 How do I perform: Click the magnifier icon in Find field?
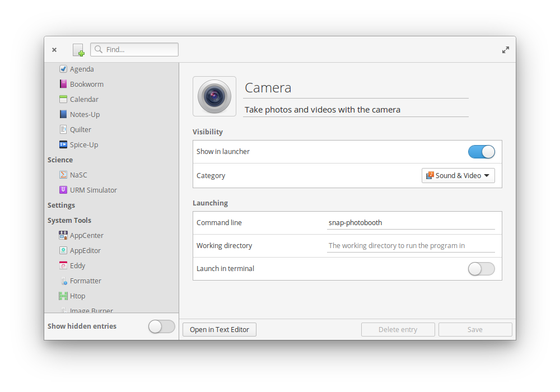[99, 49]
